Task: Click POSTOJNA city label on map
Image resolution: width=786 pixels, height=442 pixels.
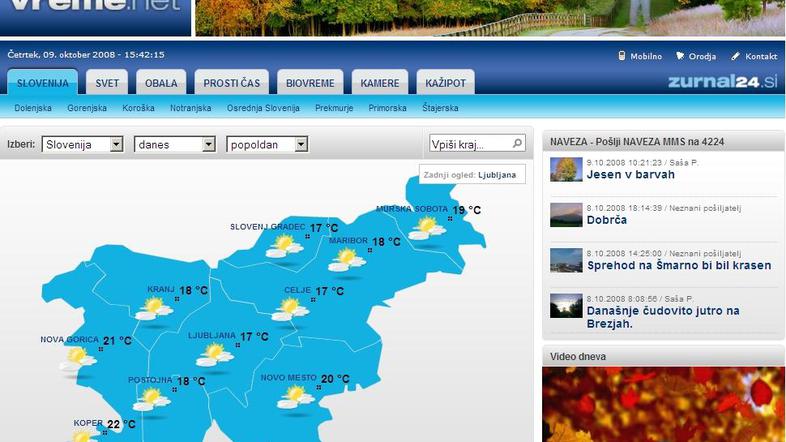Action: 150,380
